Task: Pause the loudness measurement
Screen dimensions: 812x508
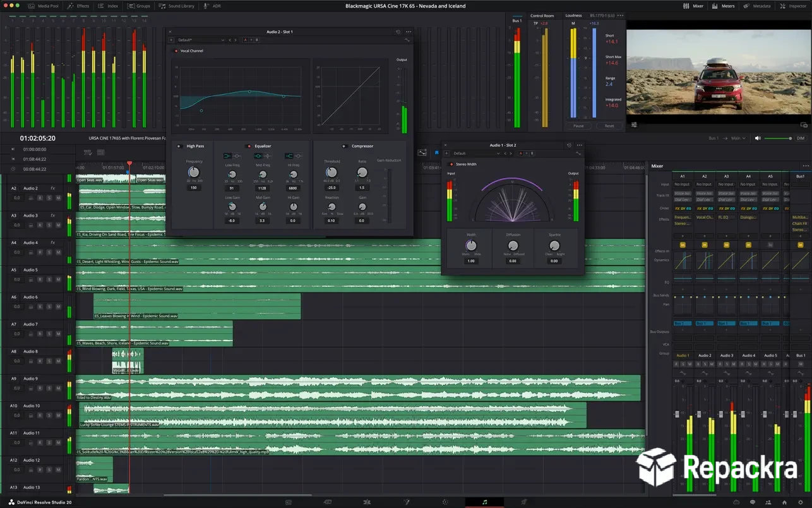Action: [x=578, y=126]
